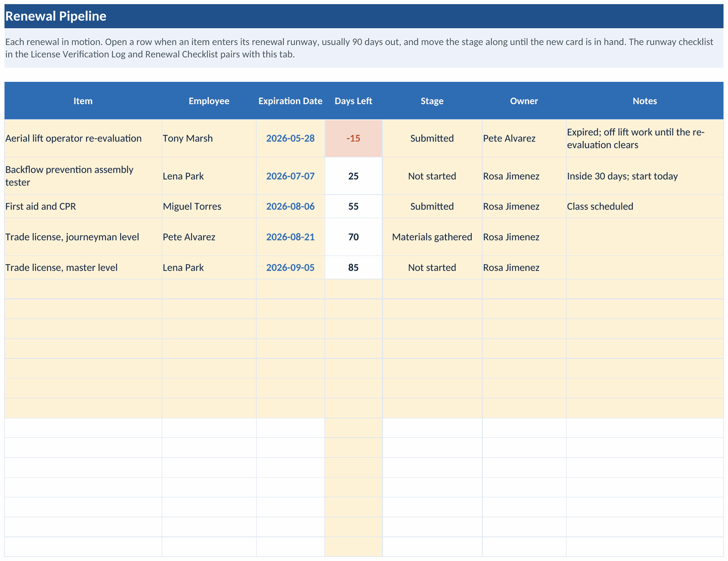
Task: Select the 25 days left cell
Action: (x=354, y=176)
